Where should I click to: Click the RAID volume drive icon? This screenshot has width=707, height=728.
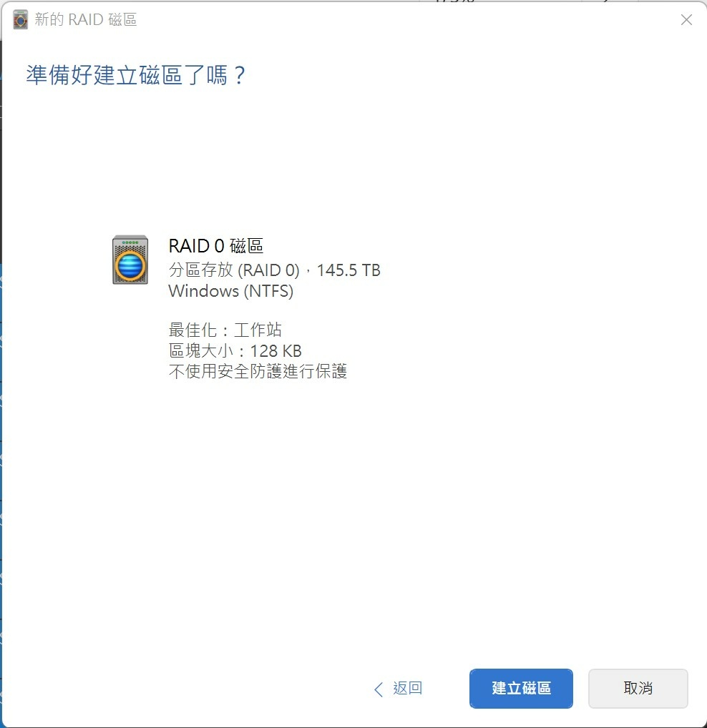click(130, 260)
